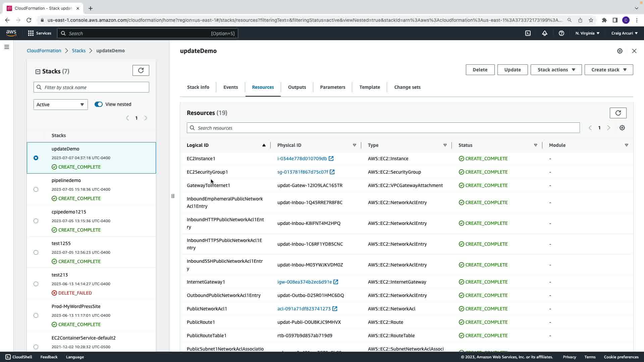
Task: Open the Active status filter dropdown
Action: [x=60, y=105]
